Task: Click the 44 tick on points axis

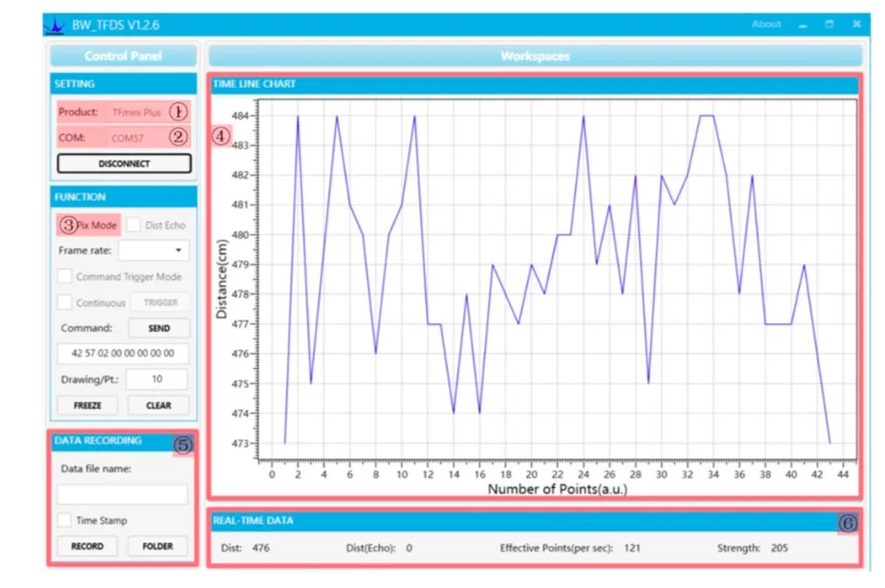Action: tap(843, 474)
